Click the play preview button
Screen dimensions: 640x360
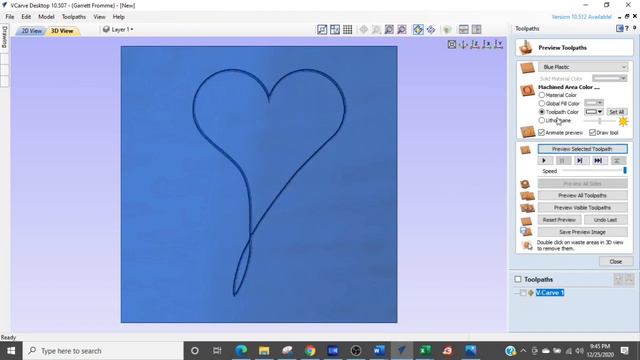pos(544,161)
